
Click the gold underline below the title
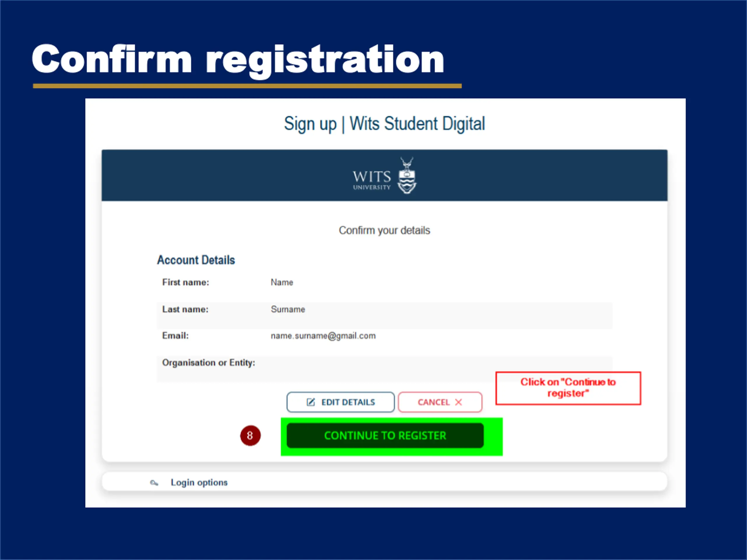coord(247,86)
